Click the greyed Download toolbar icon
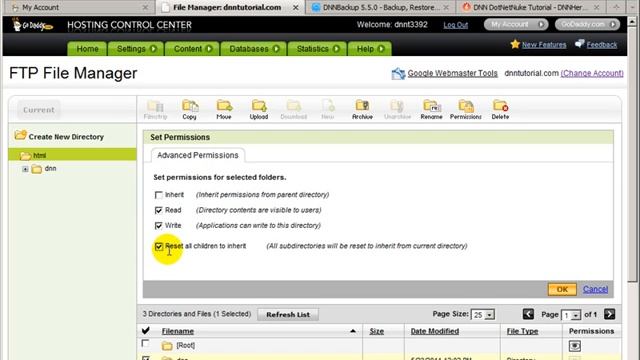640x360 pixels. 293,109
